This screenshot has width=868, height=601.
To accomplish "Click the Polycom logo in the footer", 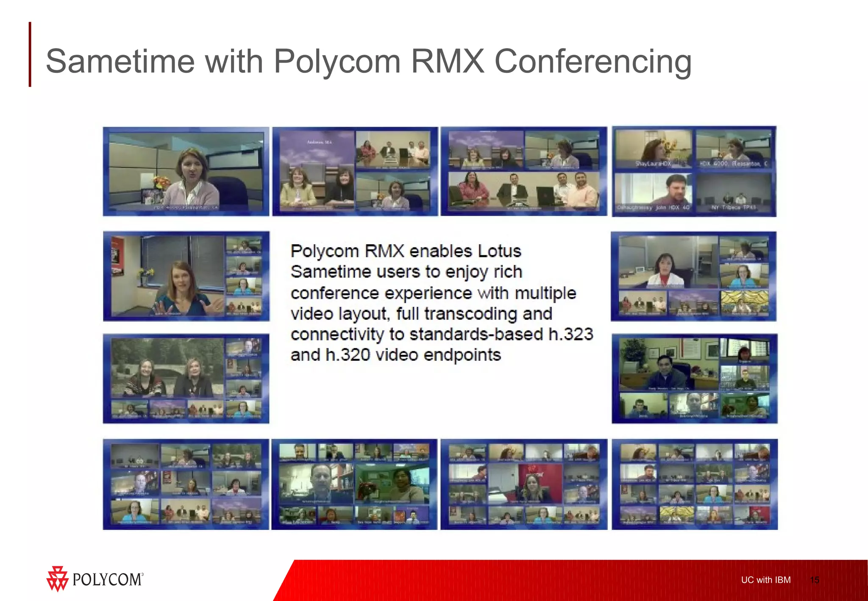I will (95, 579).
